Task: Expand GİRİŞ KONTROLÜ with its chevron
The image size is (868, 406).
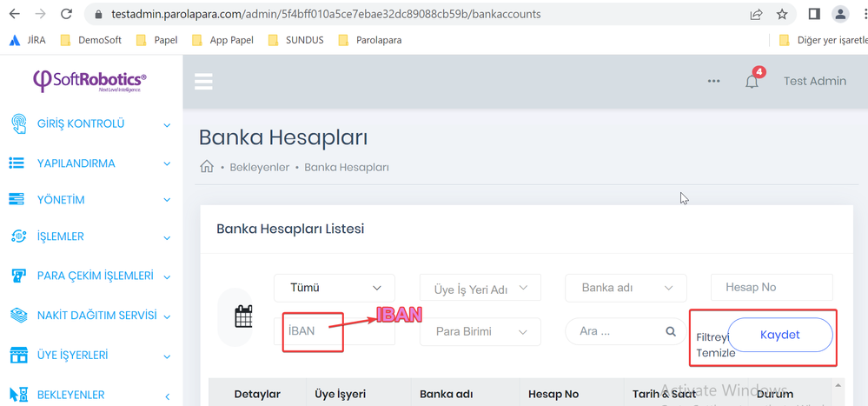Action: [167, 125]
